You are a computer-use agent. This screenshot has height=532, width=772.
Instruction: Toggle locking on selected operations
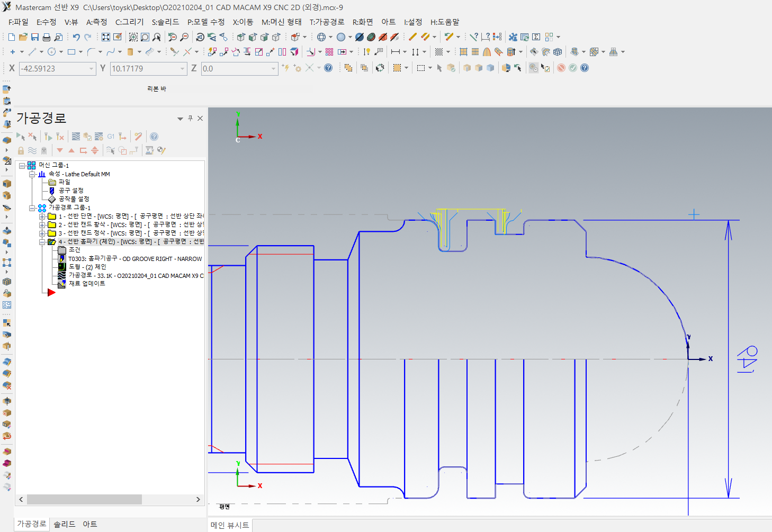21,150
